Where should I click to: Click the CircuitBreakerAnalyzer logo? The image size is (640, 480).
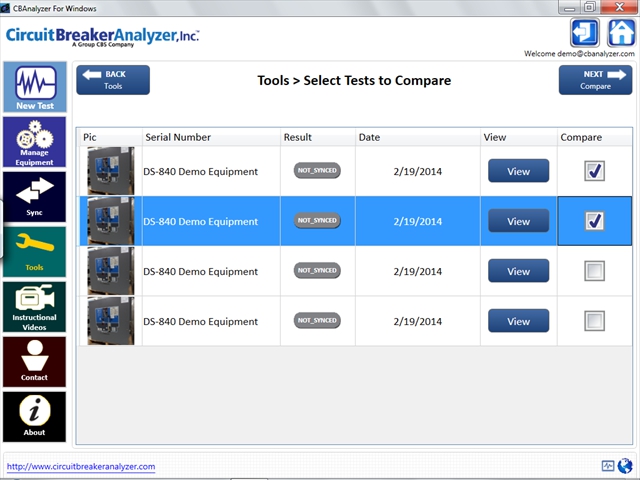point(102,37)
